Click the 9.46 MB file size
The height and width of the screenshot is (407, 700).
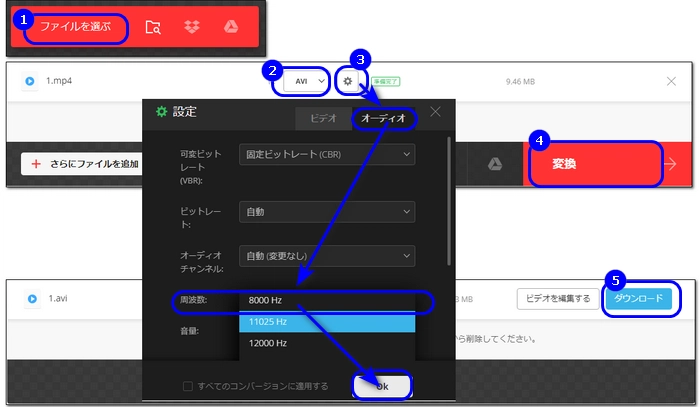[x=520, y=82]
